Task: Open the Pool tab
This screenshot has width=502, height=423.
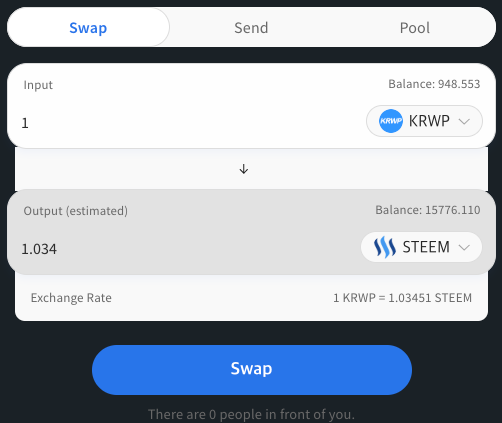Action: pyautogui.click(x=414, y=28)
